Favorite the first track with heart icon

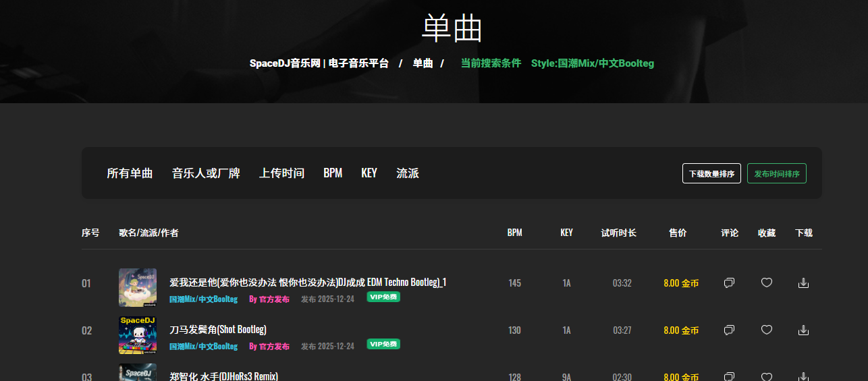766,283
